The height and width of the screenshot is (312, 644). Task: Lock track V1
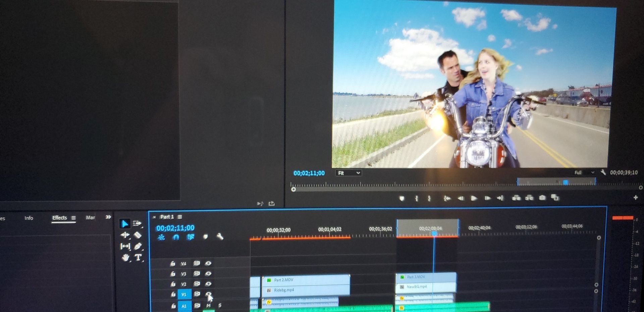click(x=173, y=295)
